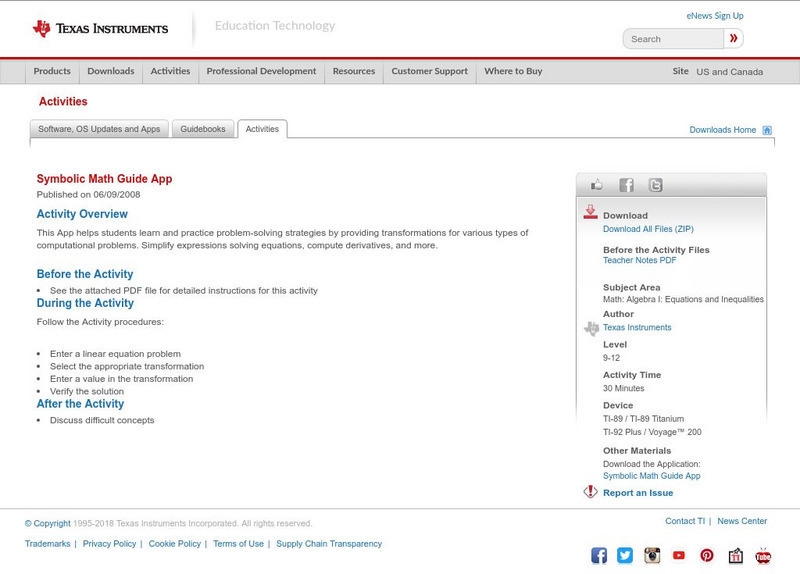Open the footer Instagram icon
The width and height of the screenshot is (800, 574).
652,555
